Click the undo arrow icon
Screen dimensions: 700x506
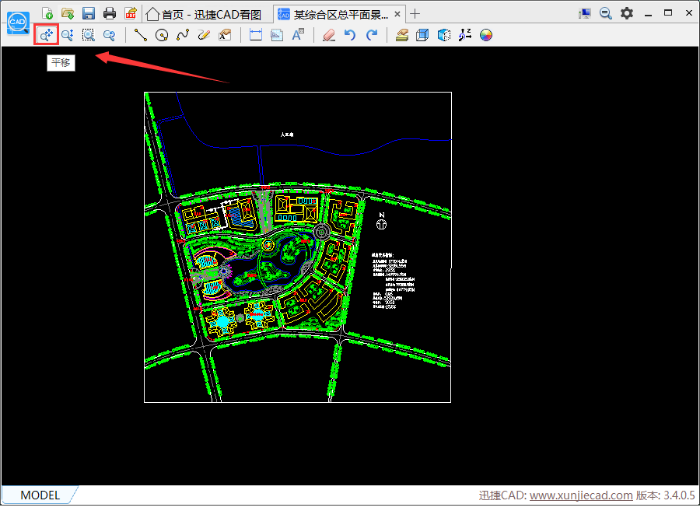[350, 35]
